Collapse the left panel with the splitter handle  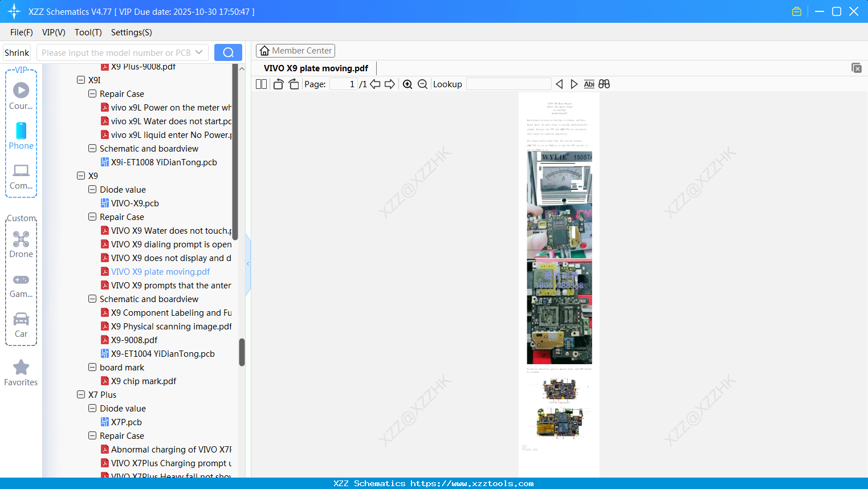coord(248,264)
